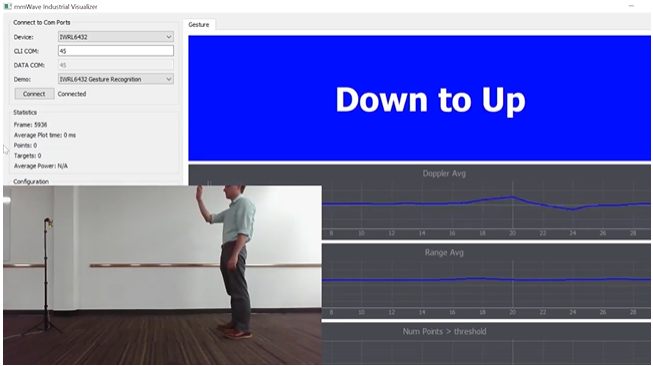The width and height of the screenshot is (653, 366).
Task: Click the 'Connected' status text
Action: point(72,94)
